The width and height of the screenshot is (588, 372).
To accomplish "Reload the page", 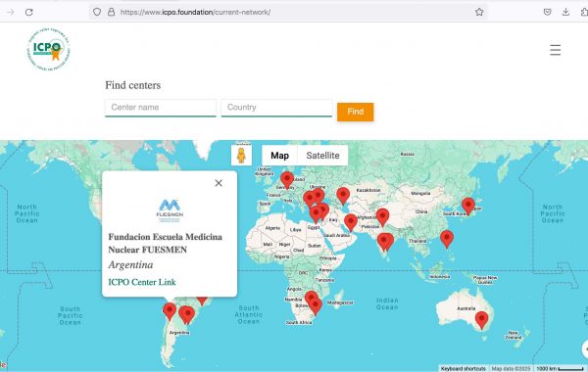I will coord(28,12).
